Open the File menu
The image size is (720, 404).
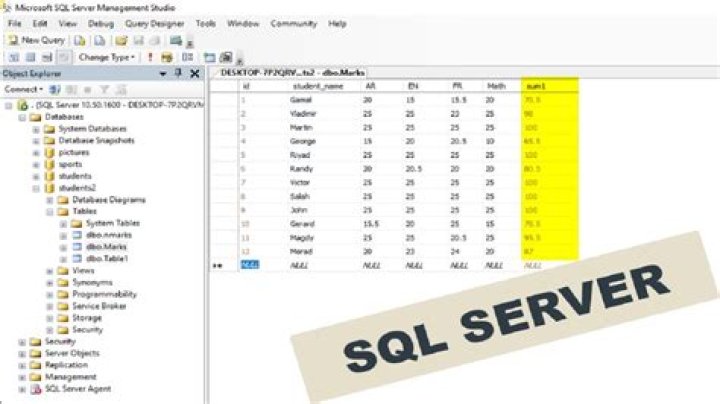(x=15, y=23)
